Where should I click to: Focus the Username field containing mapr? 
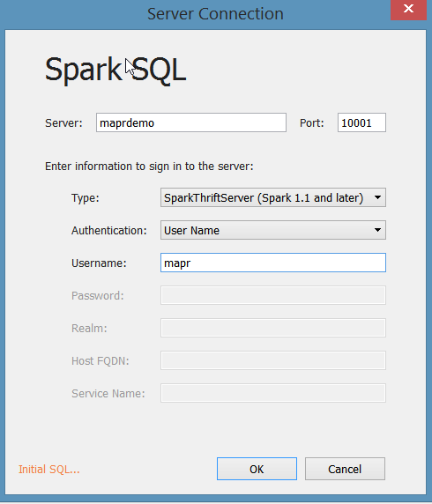pyautogui.click(x=273, y=263)
